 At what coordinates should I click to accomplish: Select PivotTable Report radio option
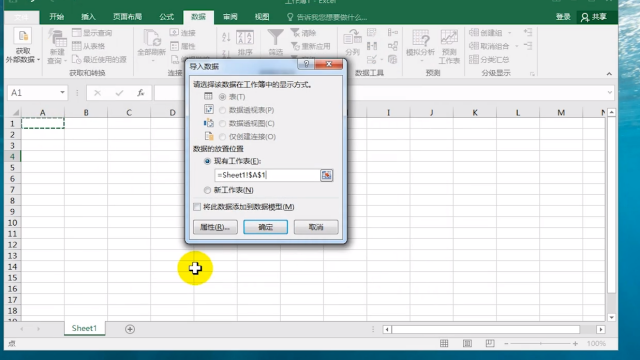click(x=222, y=110)
